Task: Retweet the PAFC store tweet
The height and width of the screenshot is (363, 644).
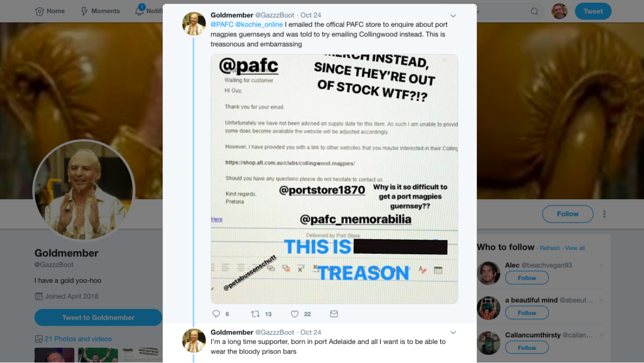Action: [255, 314]
